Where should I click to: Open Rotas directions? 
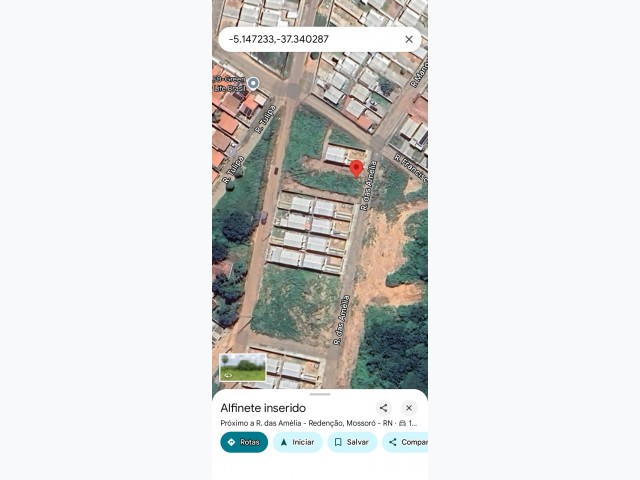pos(244,442)
